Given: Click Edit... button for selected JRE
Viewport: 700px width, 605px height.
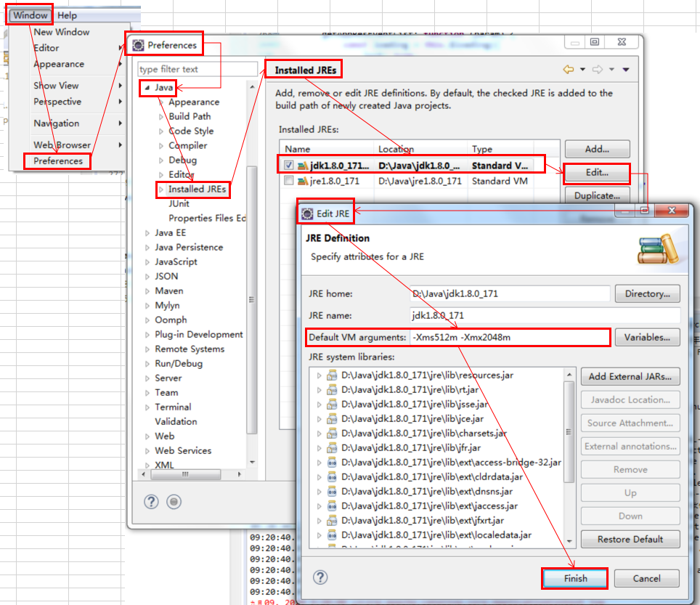Looking at the screenshot, I should 598,173.
